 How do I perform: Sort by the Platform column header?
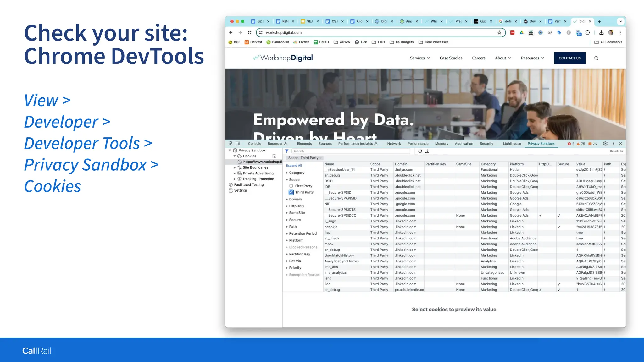tap(523, 164)
